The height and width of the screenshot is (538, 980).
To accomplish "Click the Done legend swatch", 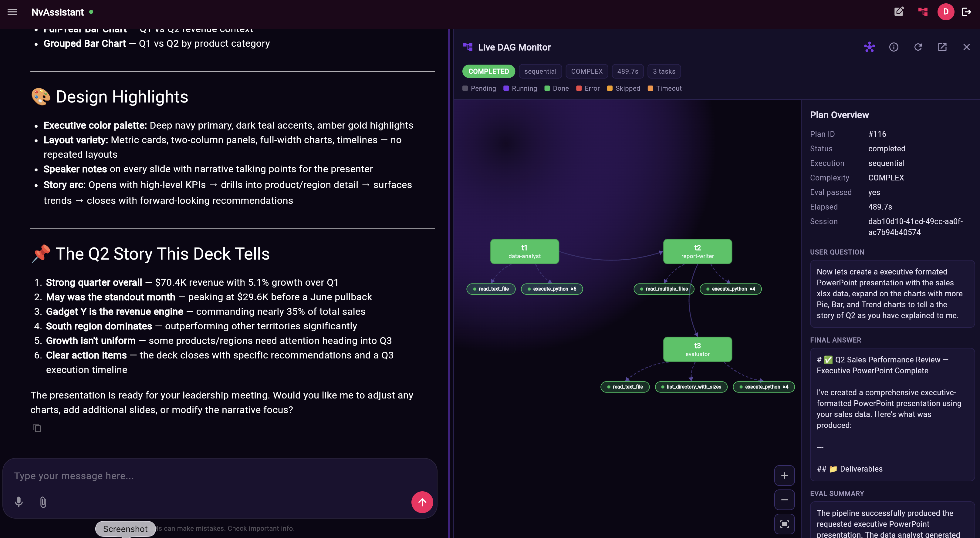I will (547, 89).
